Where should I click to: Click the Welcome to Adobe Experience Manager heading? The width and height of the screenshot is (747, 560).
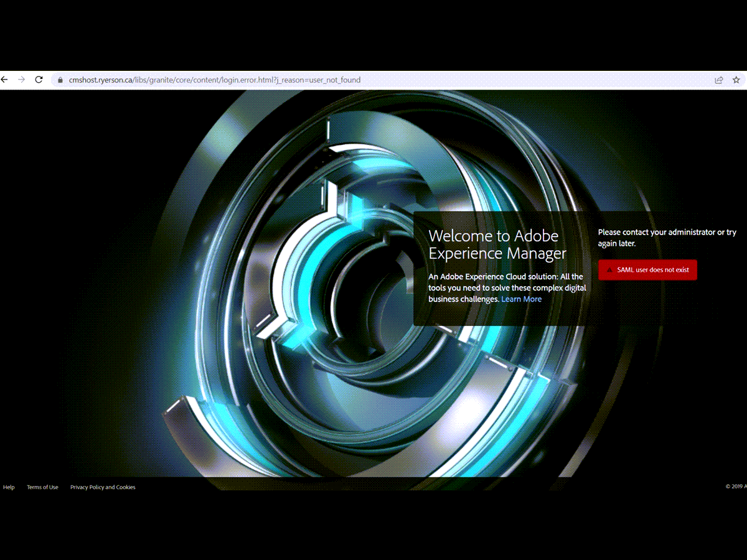coord(497,245)
